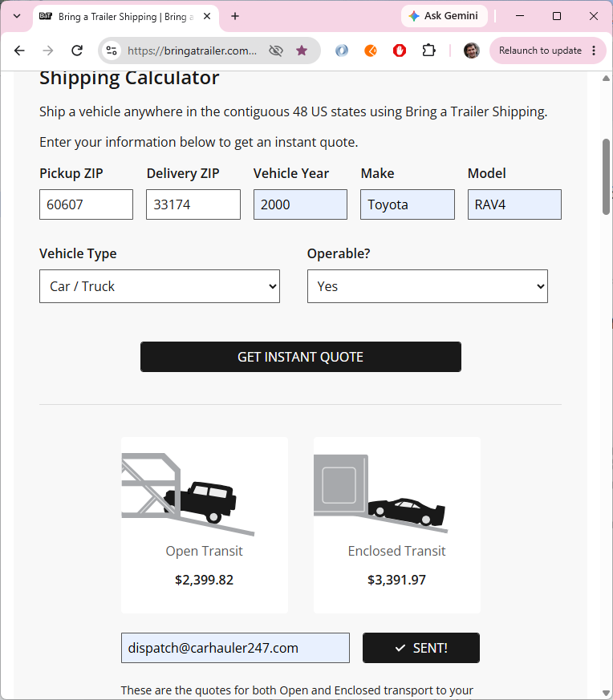Minimize the browser window

[520, 16]
